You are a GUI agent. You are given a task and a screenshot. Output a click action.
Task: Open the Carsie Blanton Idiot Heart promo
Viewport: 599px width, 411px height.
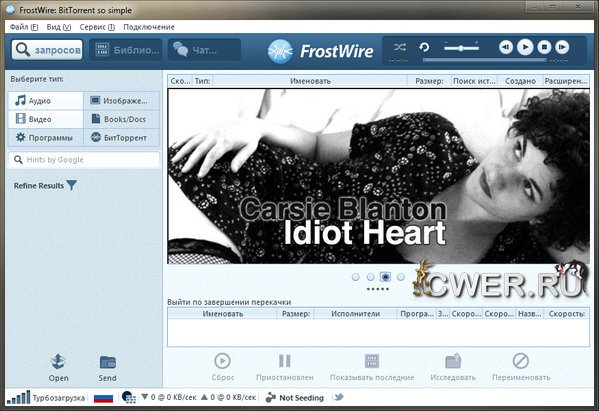[x=378, y=176]
